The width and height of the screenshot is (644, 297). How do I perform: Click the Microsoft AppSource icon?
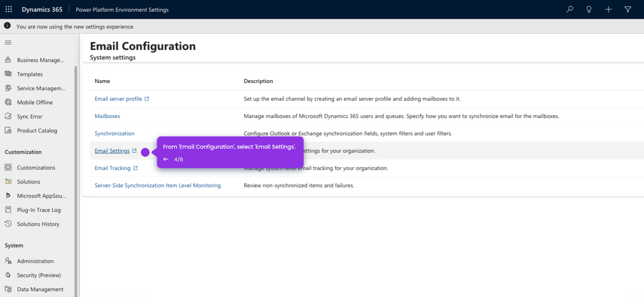point(8,196)
